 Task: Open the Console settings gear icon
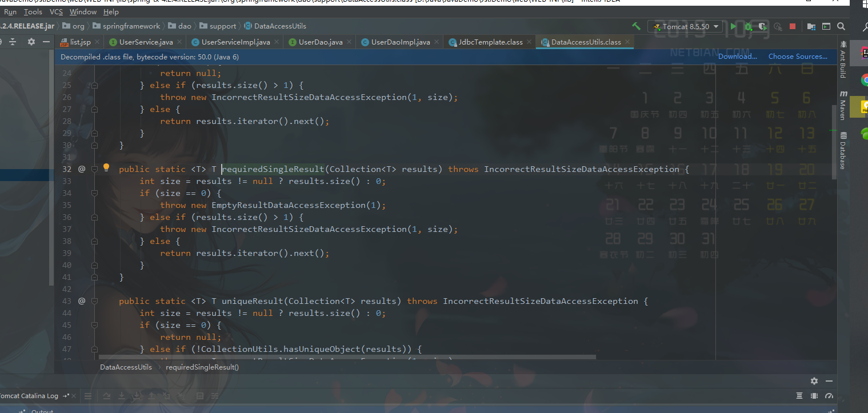pyautogui.click(x=814, y=381)
